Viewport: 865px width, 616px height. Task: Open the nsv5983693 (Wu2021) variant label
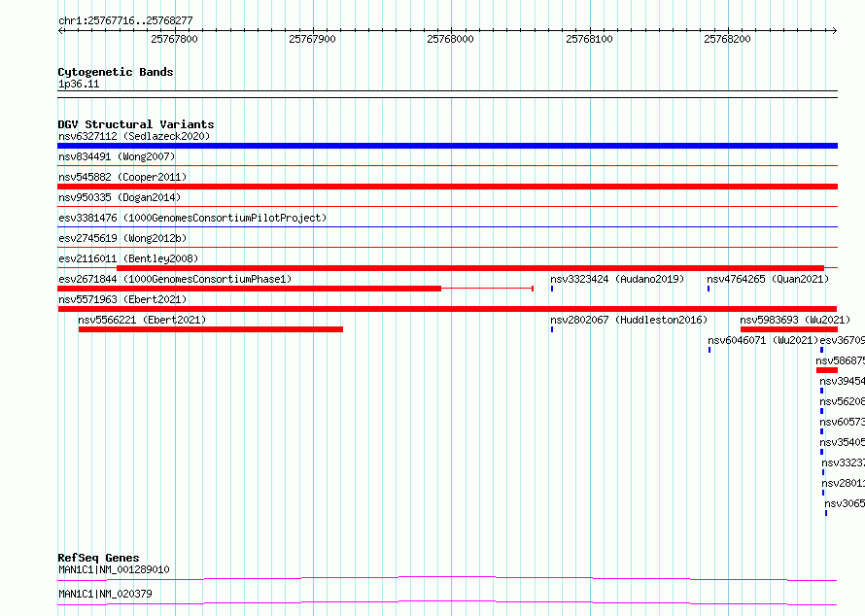(x=795, y=320)
